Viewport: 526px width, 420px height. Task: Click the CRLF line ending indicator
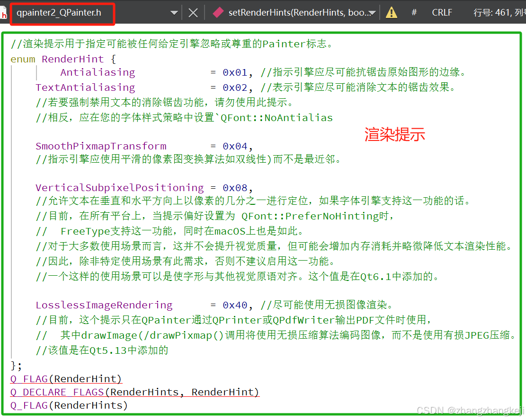[x=442, y=12]
